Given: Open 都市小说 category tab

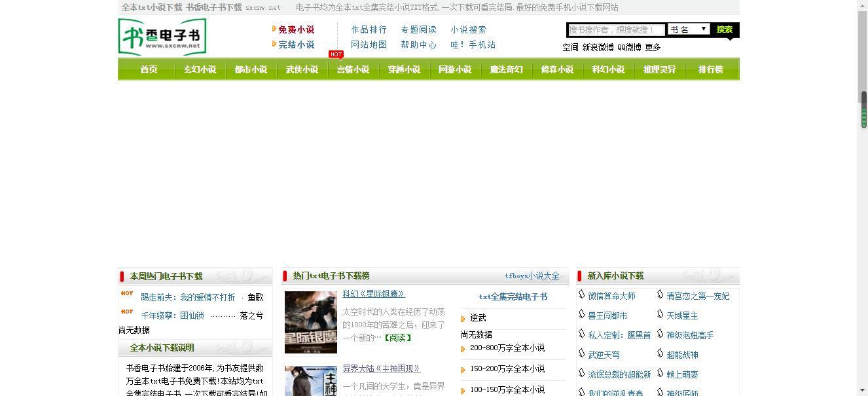Looking at the screenshot, I should click(251, 69).
